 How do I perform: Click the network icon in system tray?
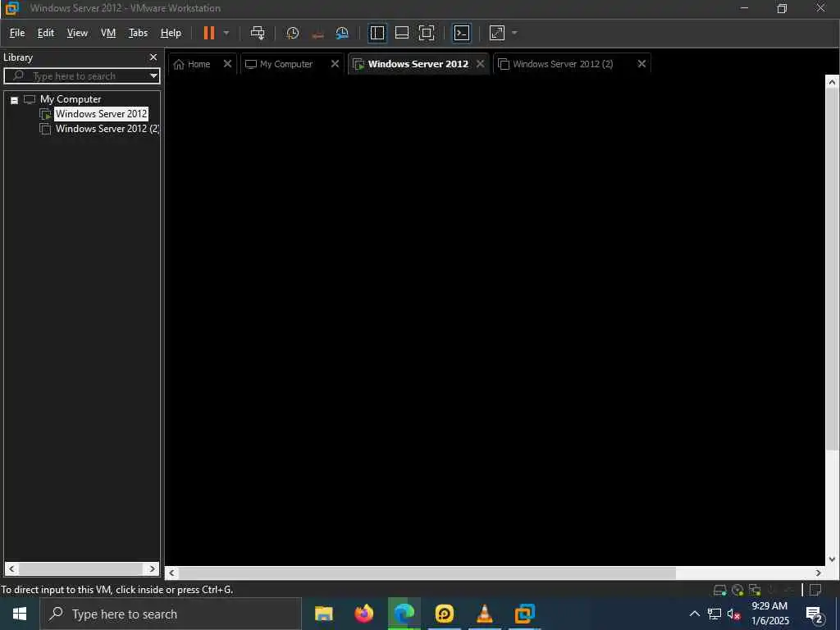tap(714, 614)
